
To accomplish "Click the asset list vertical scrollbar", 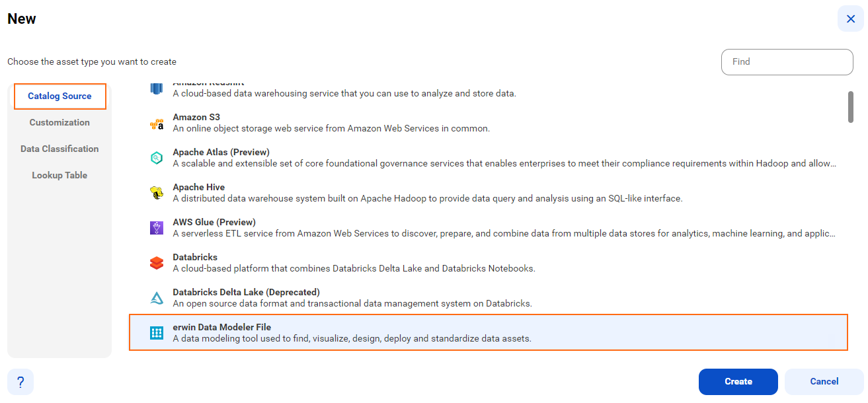I will [x=851, y=107].
